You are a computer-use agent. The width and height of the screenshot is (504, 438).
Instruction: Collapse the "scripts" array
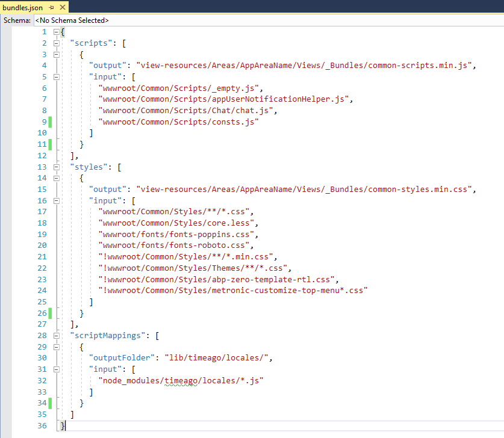(x=56, y=43)
